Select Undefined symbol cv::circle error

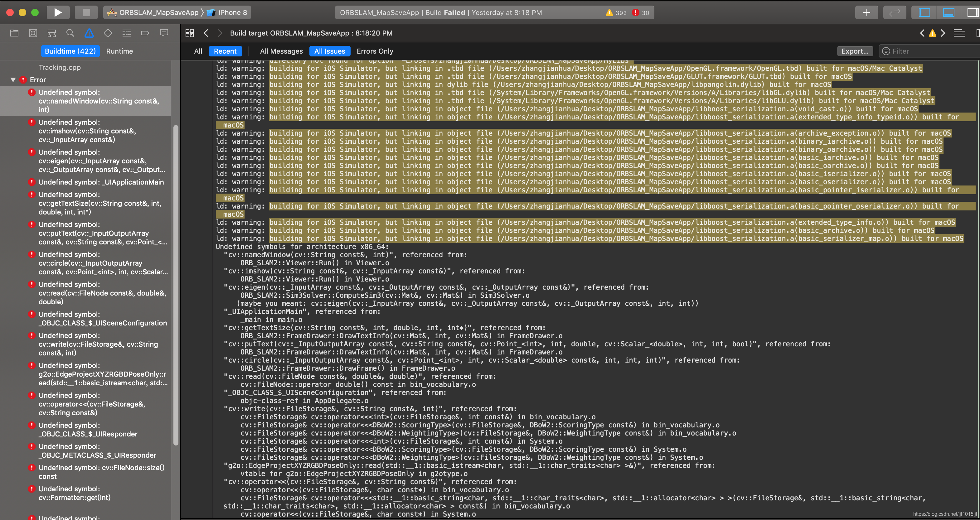(85, 263)
